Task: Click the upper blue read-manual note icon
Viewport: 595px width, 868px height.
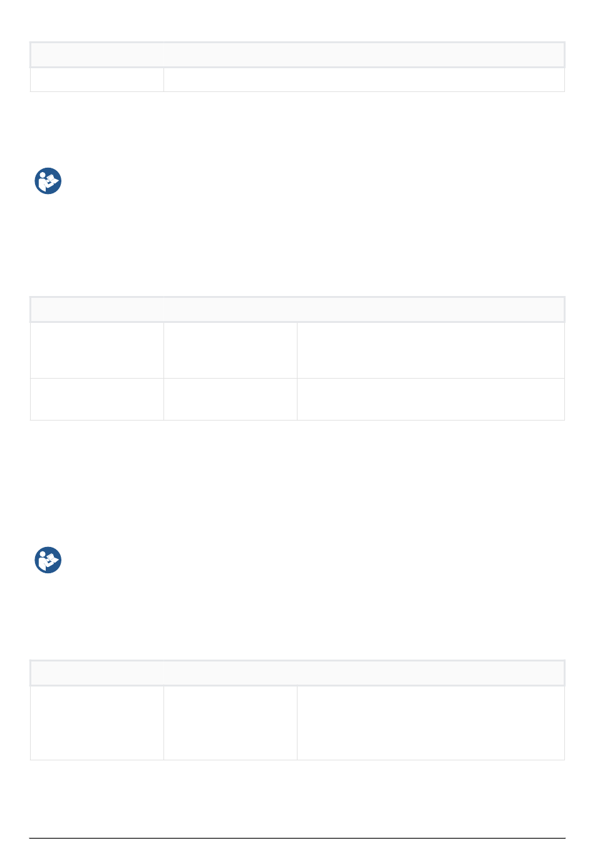Action: (x=48, y=181)
